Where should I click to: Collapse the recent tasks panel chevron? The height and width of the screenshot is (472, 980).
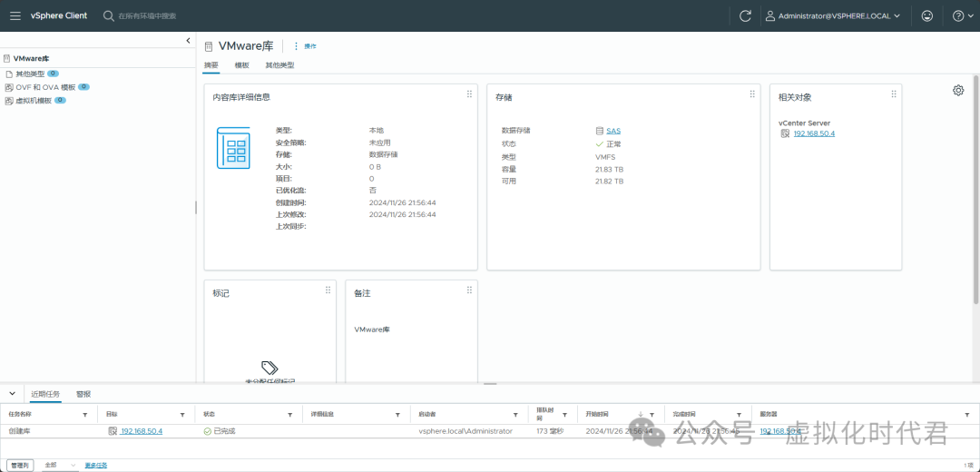(x=12, y=394)
